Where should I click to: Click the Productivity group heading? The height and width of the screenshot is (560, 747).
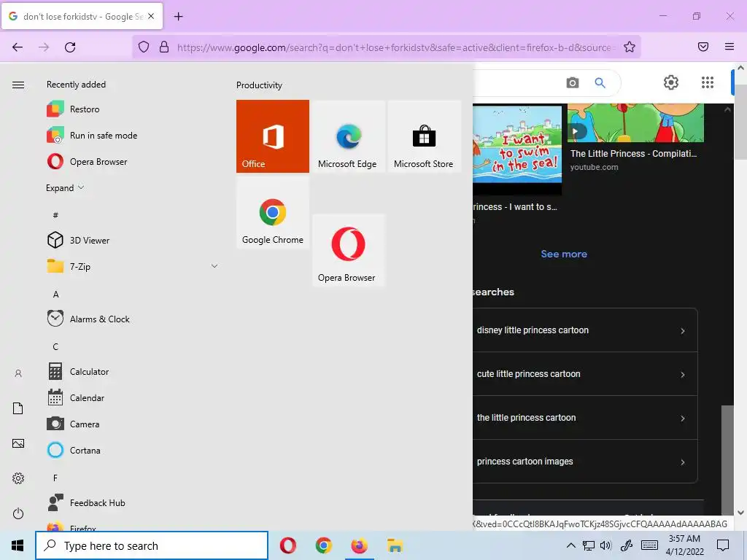(x=259, y=85)
